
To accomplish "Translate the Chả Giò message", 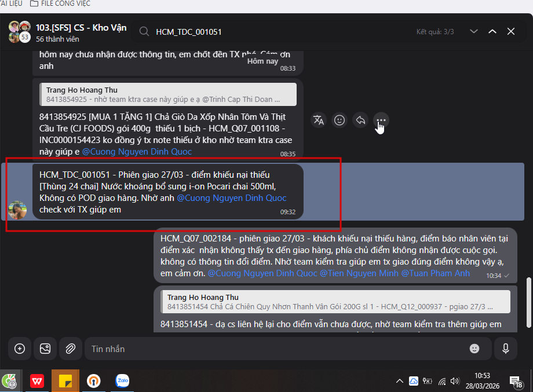I will pos(319,120).
